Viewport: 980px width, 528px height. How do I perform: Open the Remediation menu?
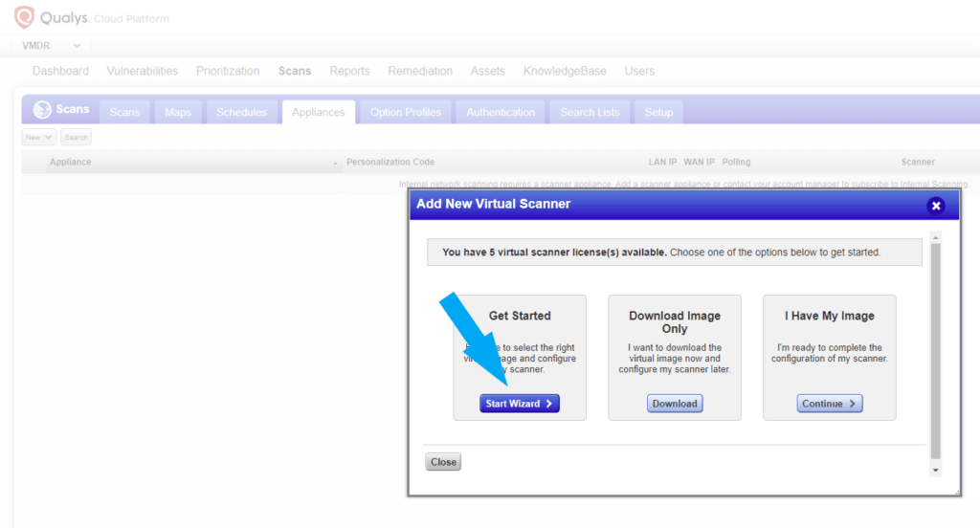(x=420, y=71)
